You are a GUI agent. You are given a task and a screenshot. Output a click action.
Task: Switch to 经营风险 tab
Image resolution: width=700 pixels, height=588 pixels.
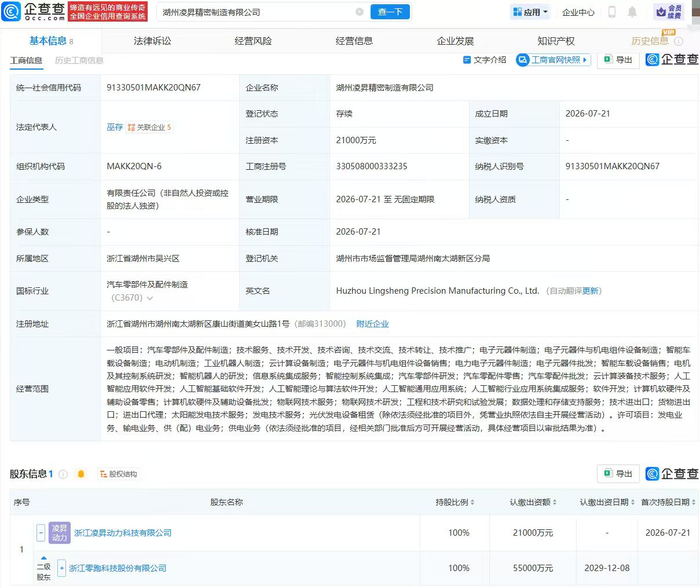(x=253, y=41)
